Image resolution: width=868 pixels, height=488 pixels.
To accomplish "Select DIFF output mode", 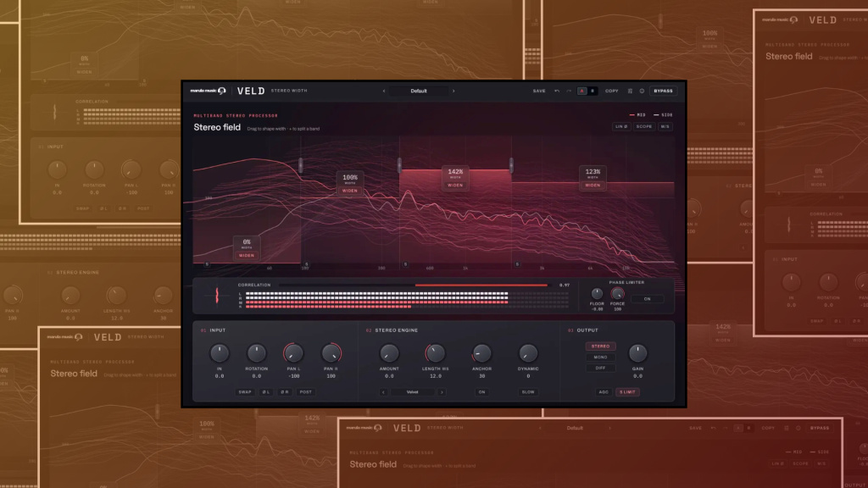I will pyautogui.click(x=601, y=368).
